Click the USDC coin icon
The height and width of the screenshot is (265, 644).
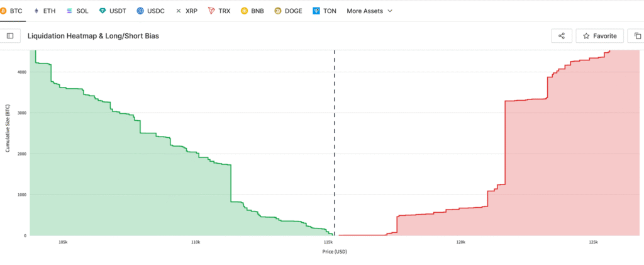[140, 11]
